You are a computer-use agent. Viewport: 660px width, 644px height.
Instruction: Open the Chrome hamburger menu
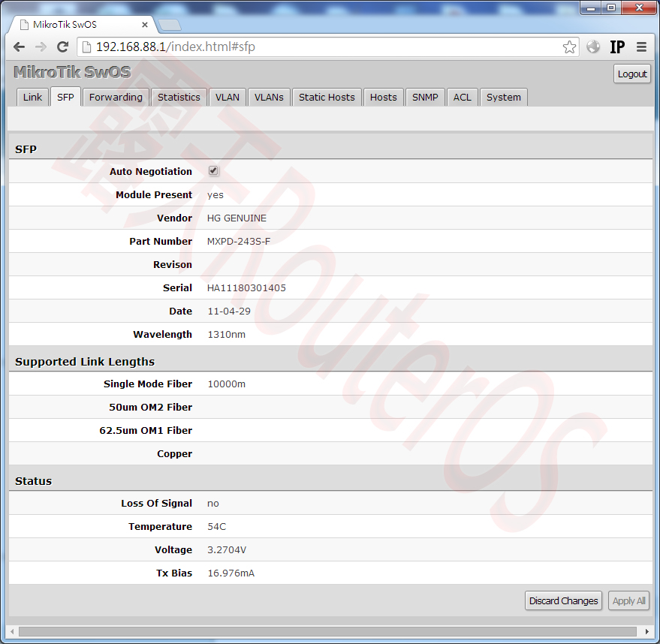coord(641,47)
